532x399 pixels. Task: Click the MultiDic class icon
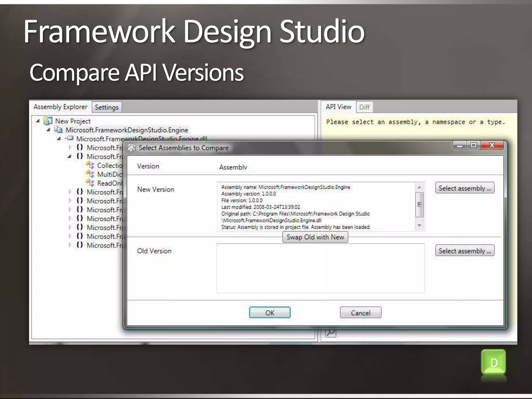click(90, 174)
